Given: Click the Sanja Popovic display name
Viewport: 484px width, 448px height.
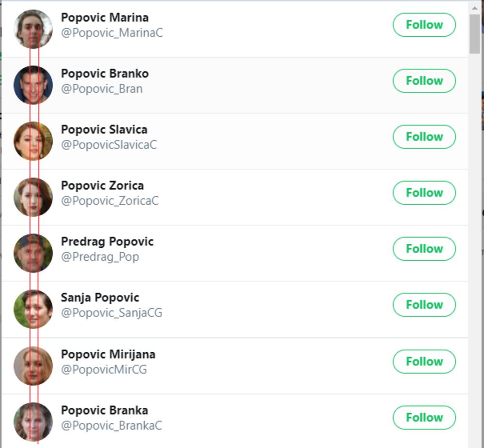Looking at the screenshot, I should pyautogui.click(x=100, y=298).
